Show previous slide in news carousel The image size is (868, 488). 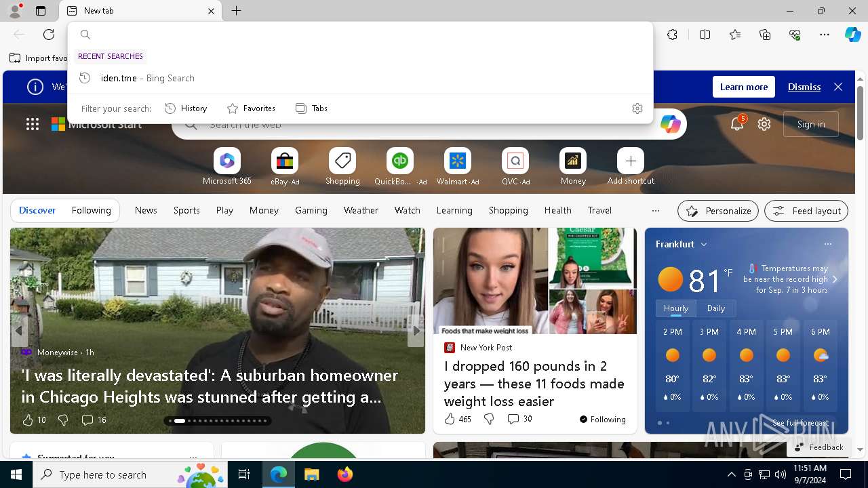tap(19, 331)
